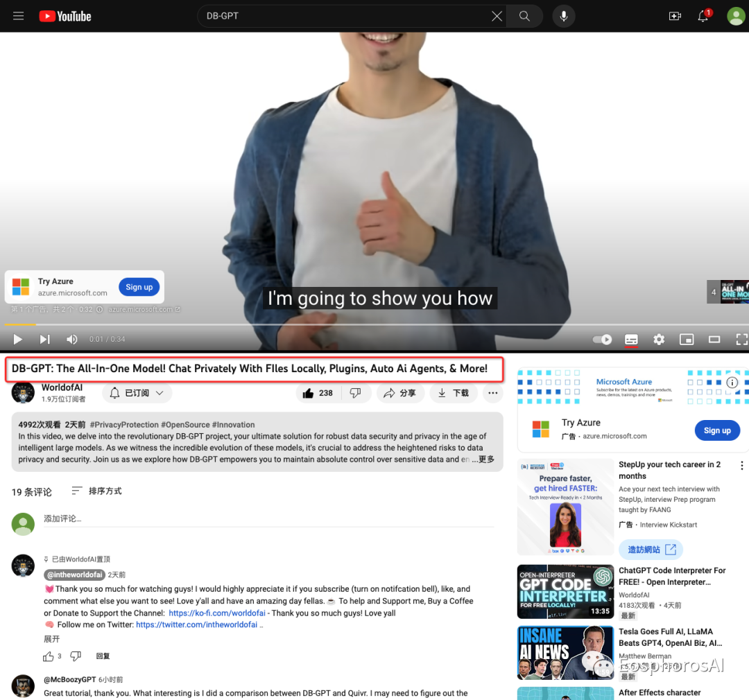This screenshot has width=749, height=700.
Task: Open the up-next video preview at player edge
Action: (728, 292)
